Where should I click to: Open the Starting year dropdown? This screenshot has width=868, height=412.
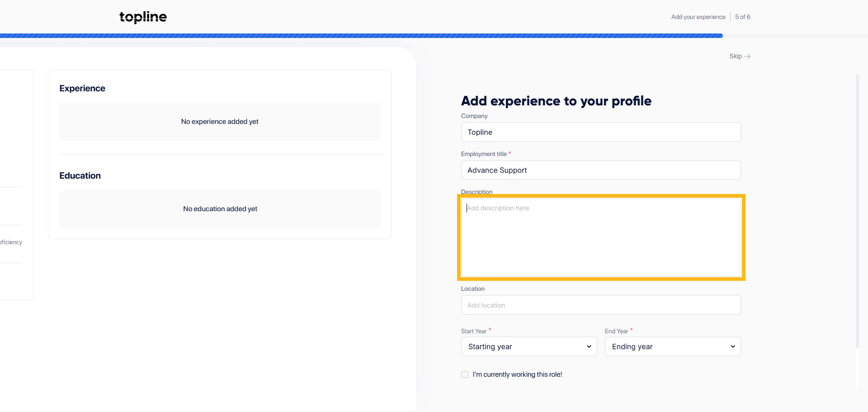(x=529, y=346)
